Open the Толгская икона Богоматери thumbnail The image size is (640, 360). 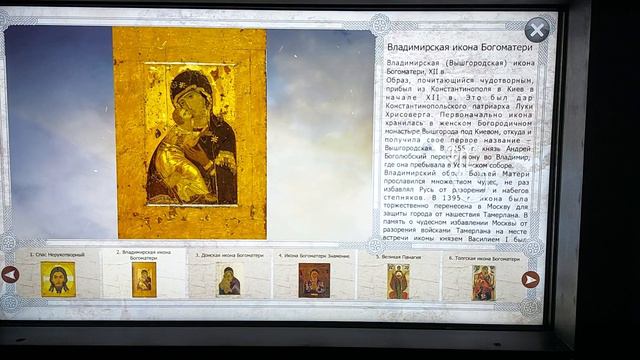pos(484,283)
